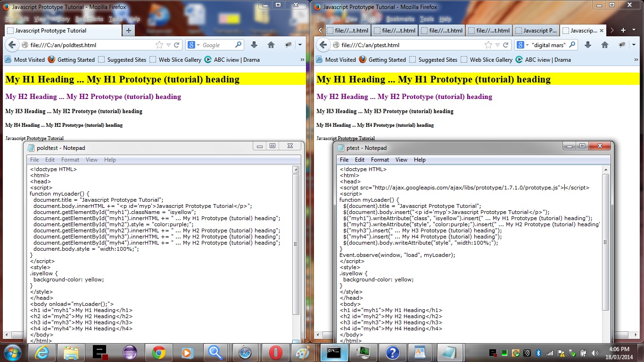
Task: Open Most Visited in poldtest.html window
Action: coord(25,60)
